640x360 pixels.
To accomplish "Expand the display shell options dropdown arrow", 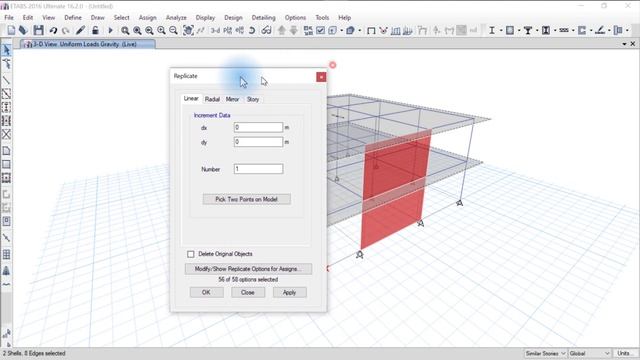I will click(360, 30).
